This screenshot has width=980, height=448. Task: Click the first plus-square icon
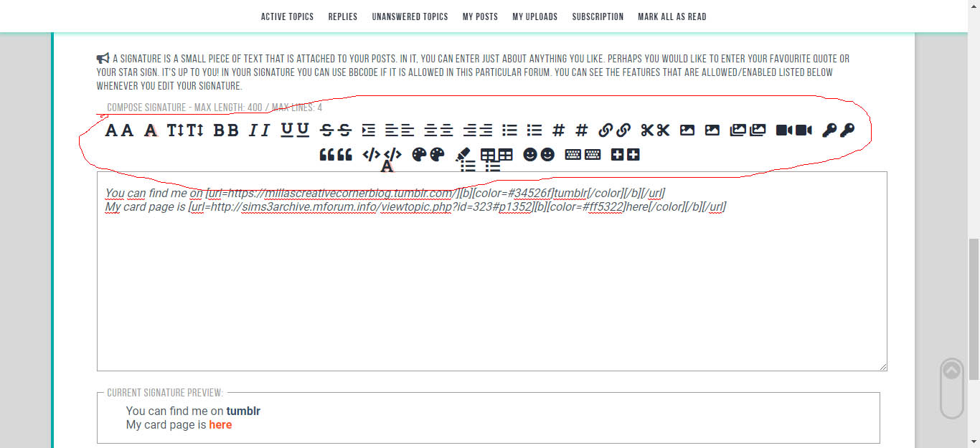617,154
